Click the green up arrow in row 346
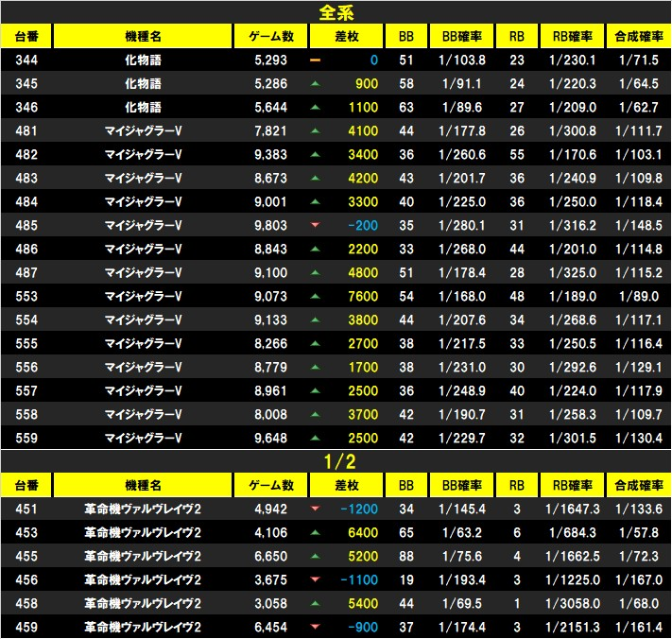 click(x=315, y=107)
